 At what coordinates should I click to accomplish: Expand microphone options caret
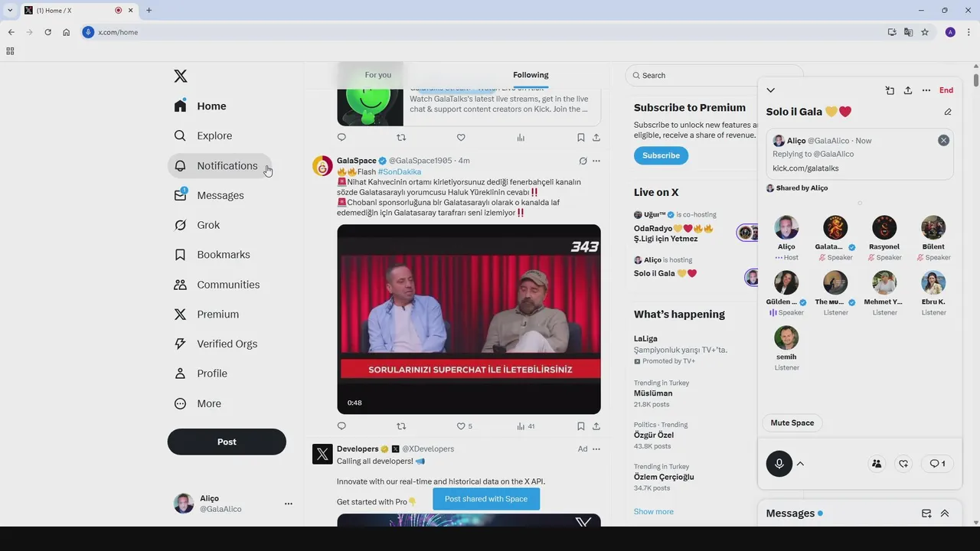click(800, 464)
